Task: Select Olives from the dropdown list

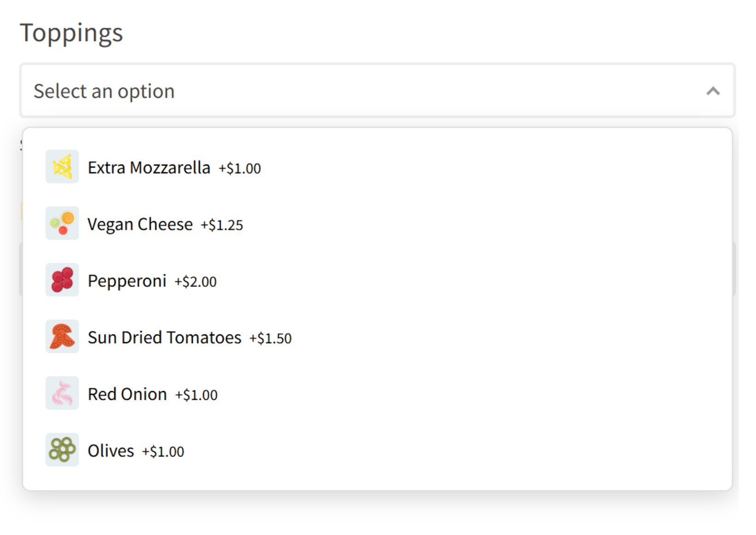Action: coord(111,451)
